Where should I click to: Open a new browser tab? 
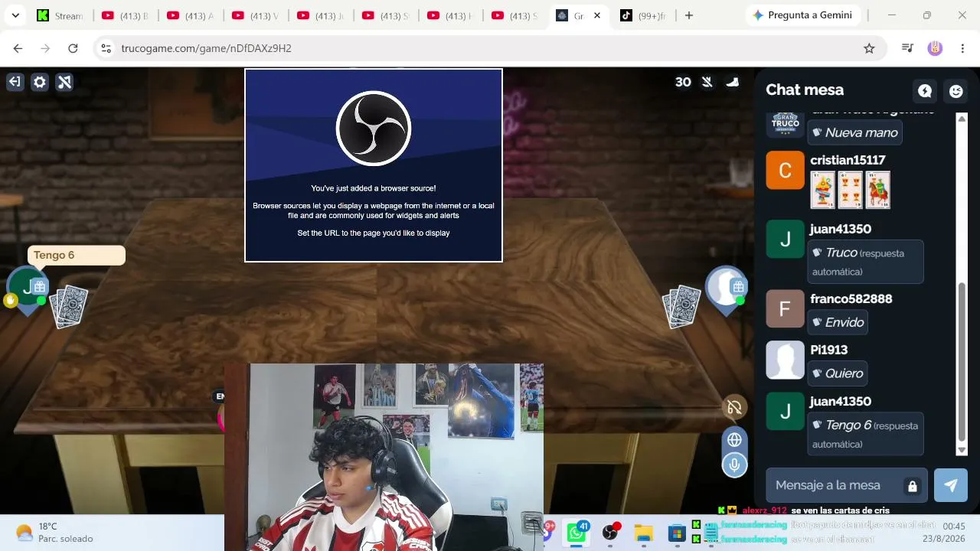click(x=689, y=15)
